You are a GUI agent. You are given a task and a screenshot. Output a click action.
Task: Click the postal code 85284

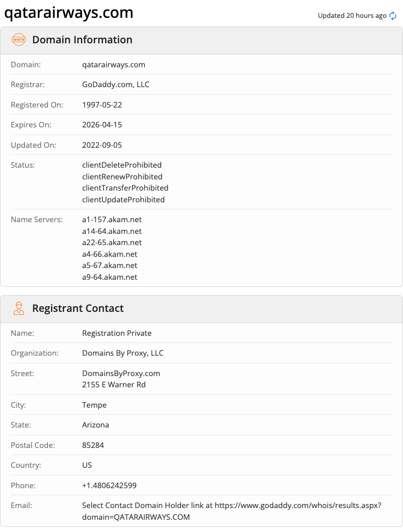coord(93,445)
